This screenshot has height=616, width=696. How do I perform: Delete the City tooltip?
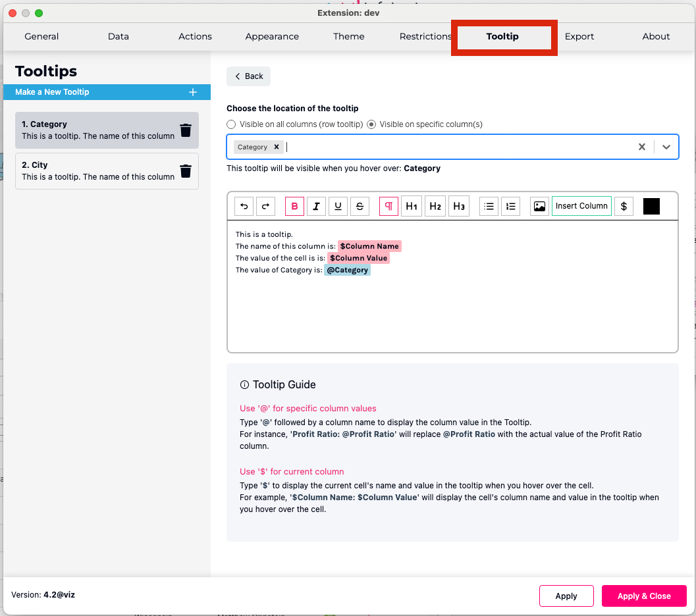[186, 171]
